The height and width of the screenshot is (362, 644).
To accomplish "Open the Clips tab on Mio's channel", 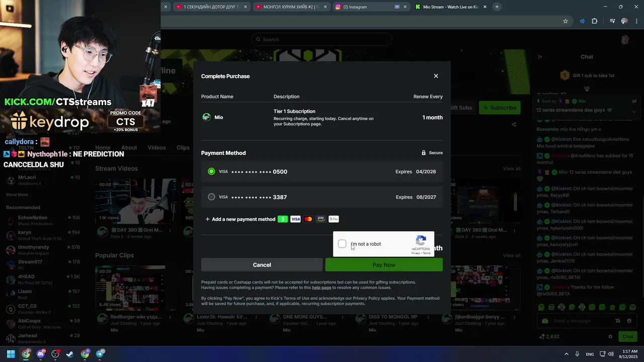I will 183,148.
